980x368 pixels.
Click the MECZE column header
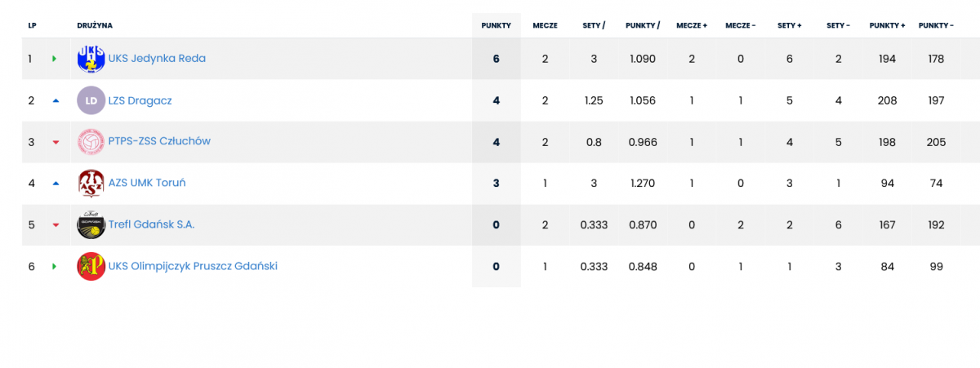tap(545, 25)
